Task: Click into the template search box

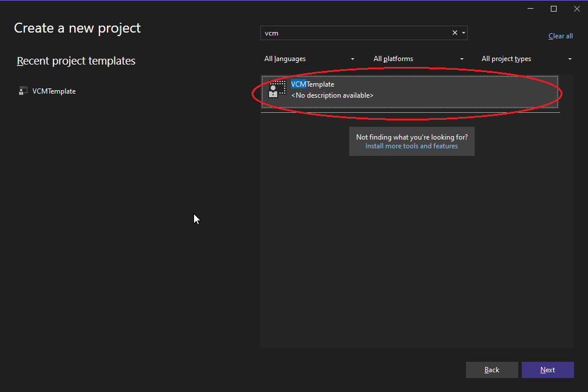Action: point(354,33)
